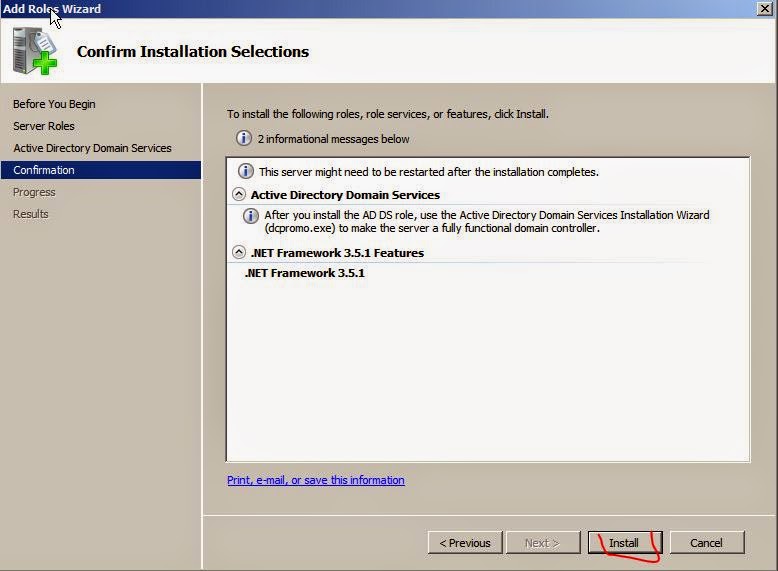Screen dimensions: 778x571
Task: Click the .NET Framework 3.5.1 Features heading text
Action: (337, 253)
